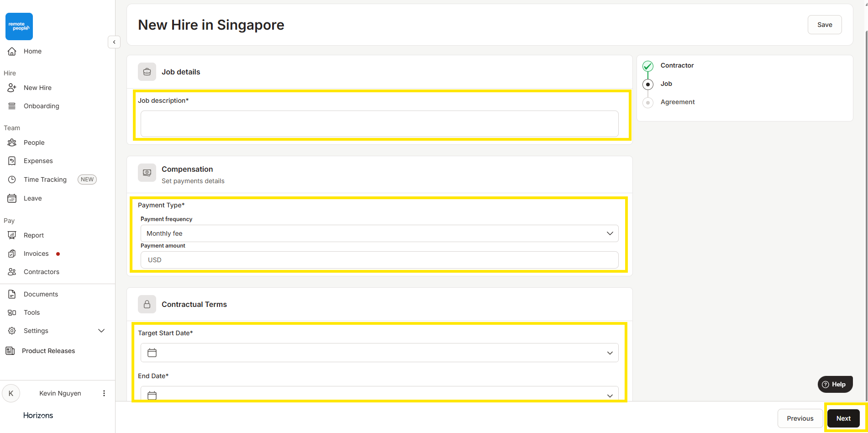
Task: Click the Next button
Action: [x=843, y=418]
